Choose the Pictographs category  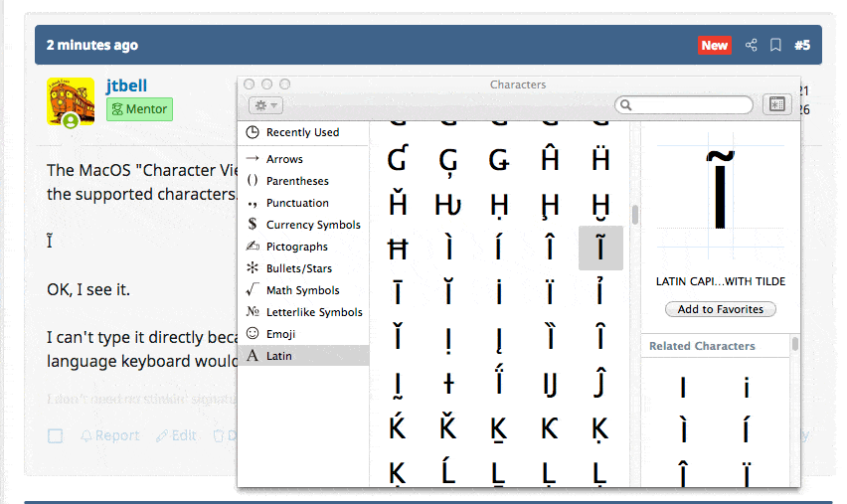(x=296, y=247)
